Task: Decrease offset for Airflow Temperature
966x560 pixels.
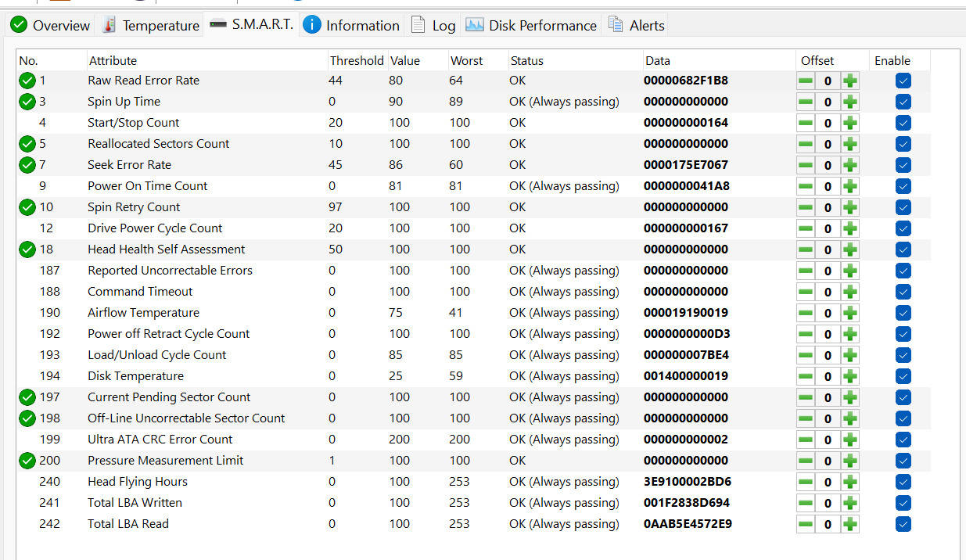Action: pyautogui.click(x=805, y=313)
